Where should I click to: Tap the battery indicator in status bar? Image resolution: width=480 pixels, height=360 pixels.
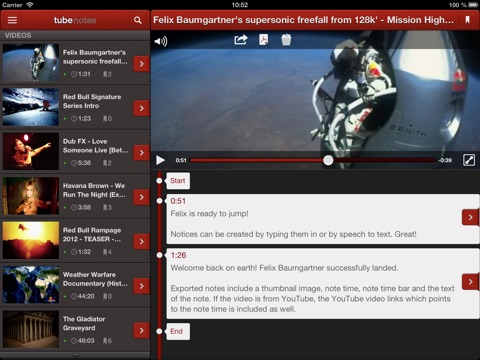[473, 5]
